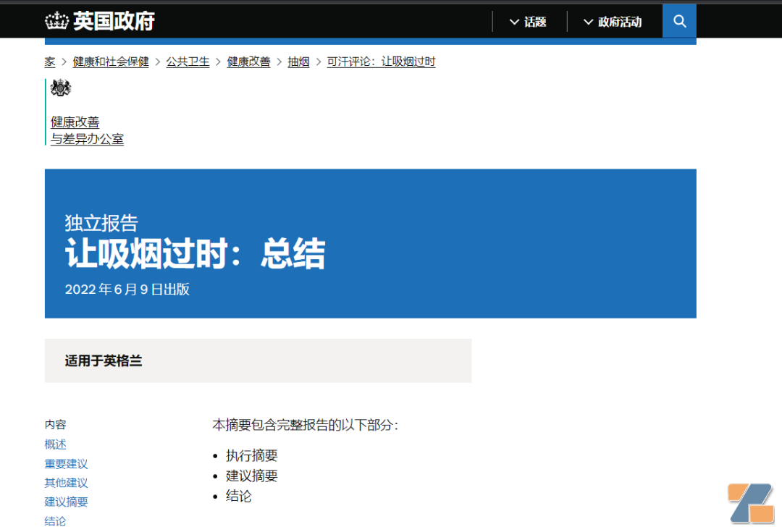Viewport: 782px width, 532px height.
Task: Navigate to 健康改善 breadcrumb
Action: pyautogui.click(x=248, y=62)
